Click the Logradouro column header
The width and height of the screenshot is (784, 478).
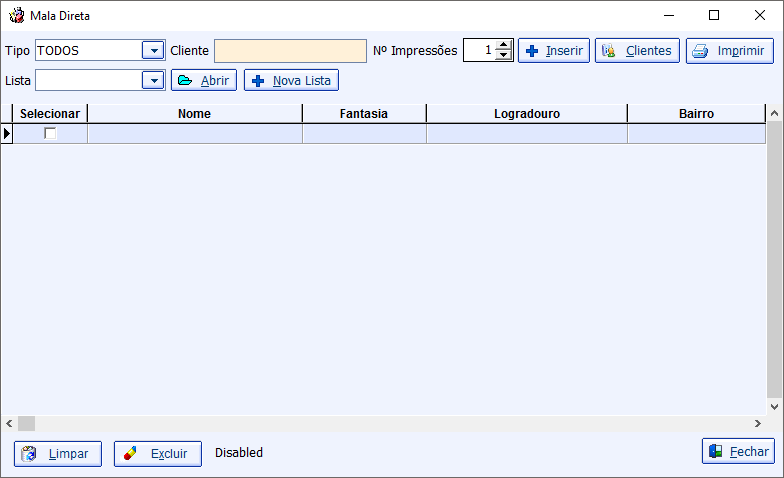[527, 114]
